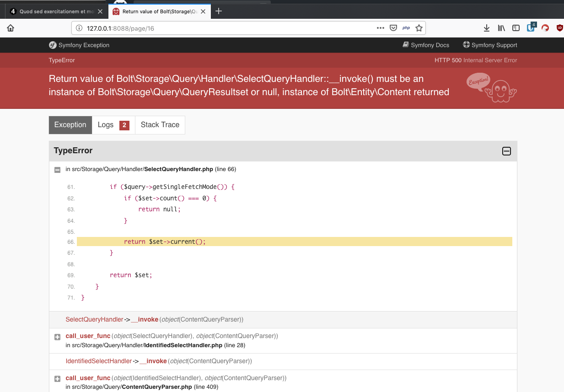Open page actions three-dots menu
Viewport: 564px width, 392px height.
(380, 28)
